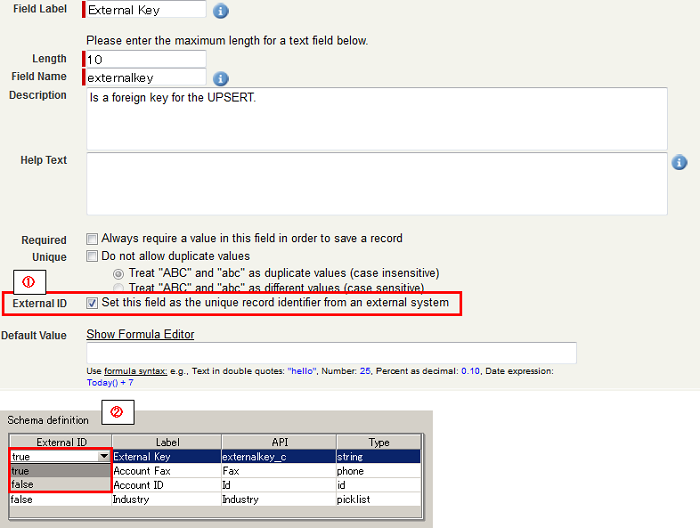
Task: Choose false in the External ID dropdown list
Action: [60, 484]
